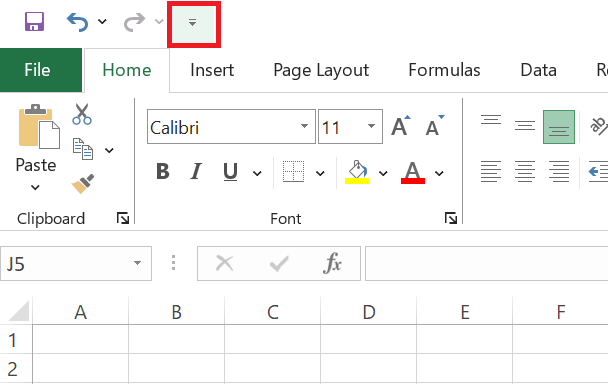Switch to the Page Layout tab
This screenshot has width=608, height=384.
(x=321, y=70)
